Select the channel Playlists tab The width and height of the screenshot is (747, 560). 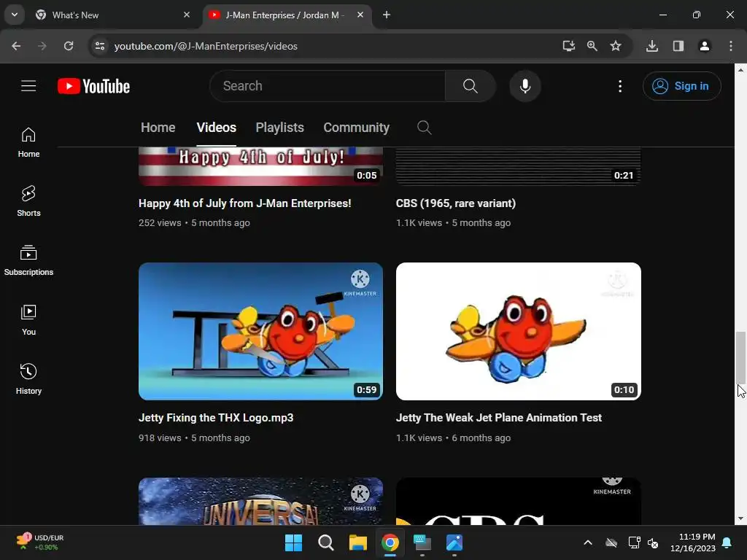pos(279,128)
